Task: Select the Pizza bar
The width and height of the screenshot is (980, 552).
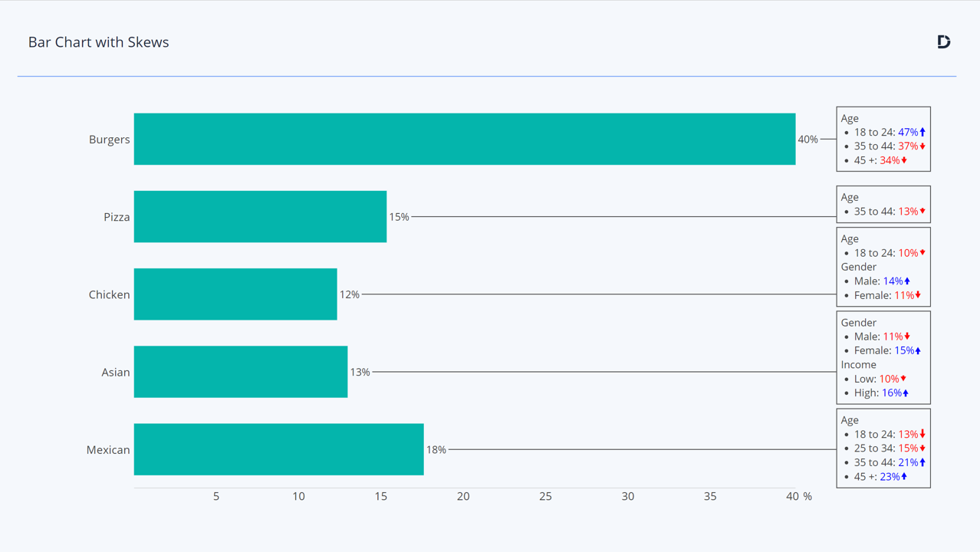Action: coord(260,216)
